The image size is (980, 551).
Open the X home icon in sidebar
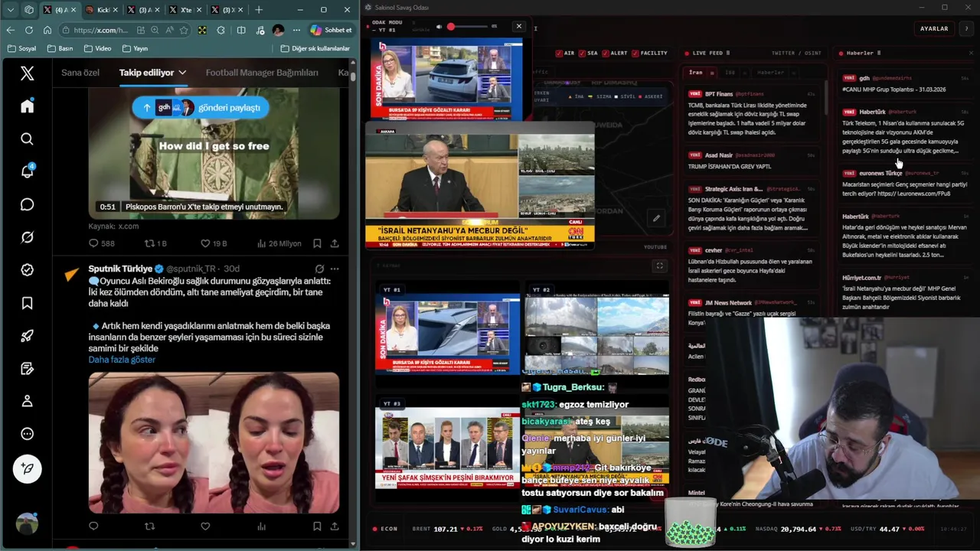pyautogui.click(x=27, y=106)
